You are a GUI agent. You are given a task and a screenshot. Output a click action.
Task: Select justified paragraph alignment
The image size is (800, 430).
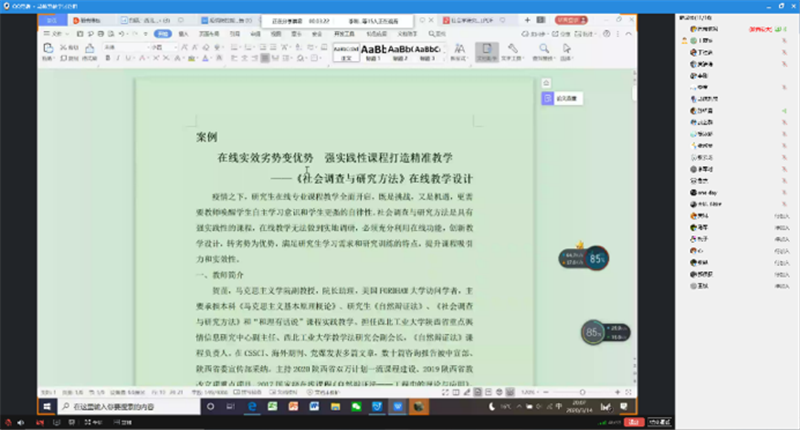point(265,58)
